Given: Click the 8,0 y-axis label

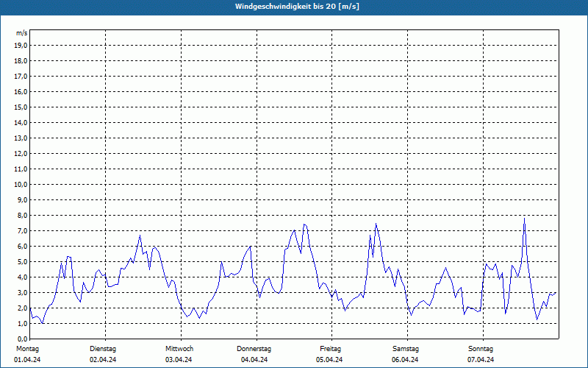Looking at the screenshot, I should tap(22, 215).
